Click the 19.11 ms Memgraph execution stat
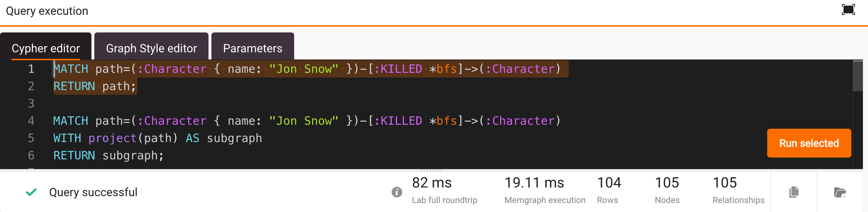The width and height of the screenshot is (868, 212). [545, 190]
